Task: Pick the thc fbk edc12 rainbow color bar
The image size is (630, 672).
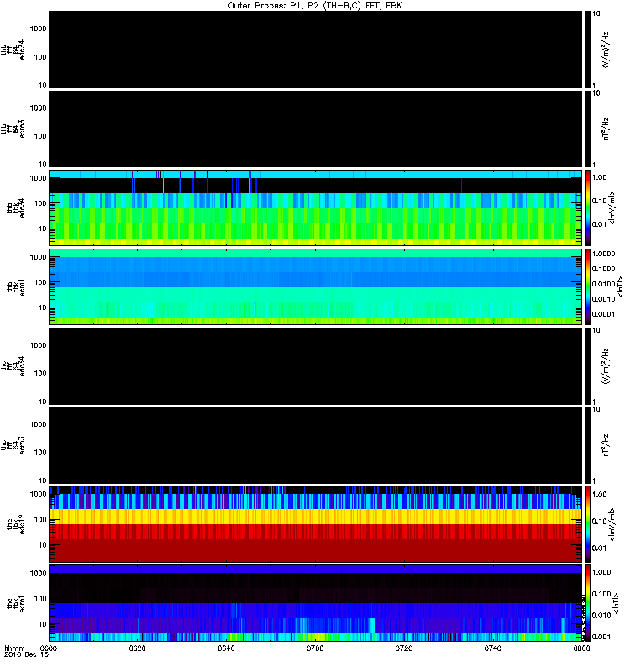Action: click(x=587, y=524)
